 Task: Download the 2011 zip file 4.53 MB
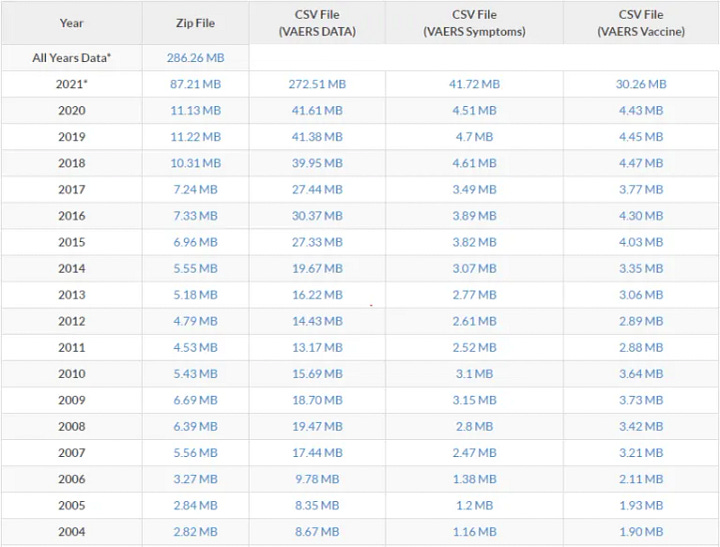196,347
